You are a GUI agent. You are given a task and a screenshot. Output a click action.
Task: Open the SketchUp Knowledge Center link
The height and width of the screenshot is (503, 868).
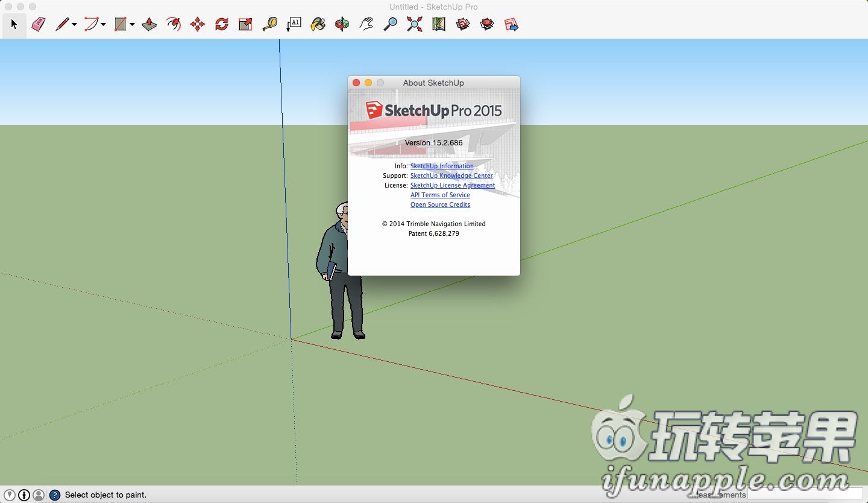[x=451, y=176]
